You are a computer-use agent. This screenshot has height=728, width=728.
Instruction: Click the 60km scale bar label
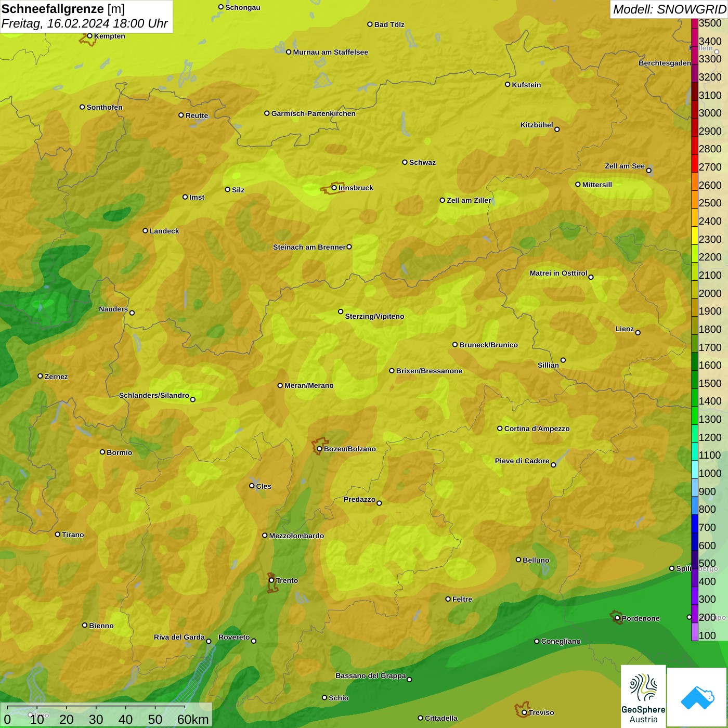pyautogui.click(x=193, y=719)
